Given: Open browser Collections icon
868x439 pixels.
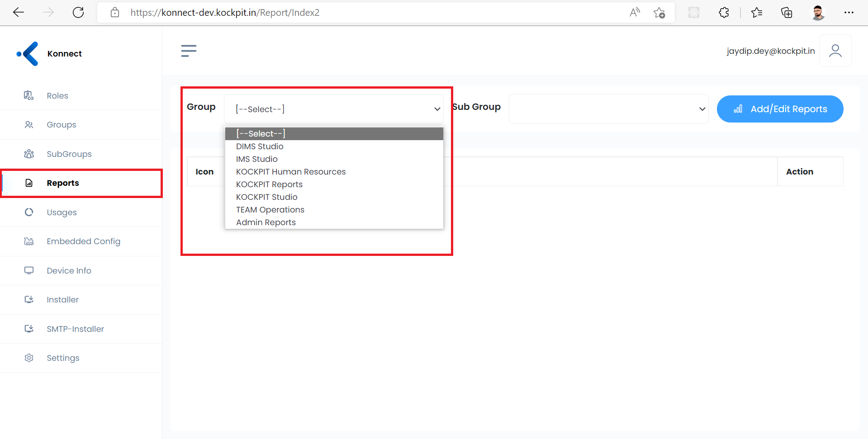Looking at the screenshot, I should (x=787, y=13).
